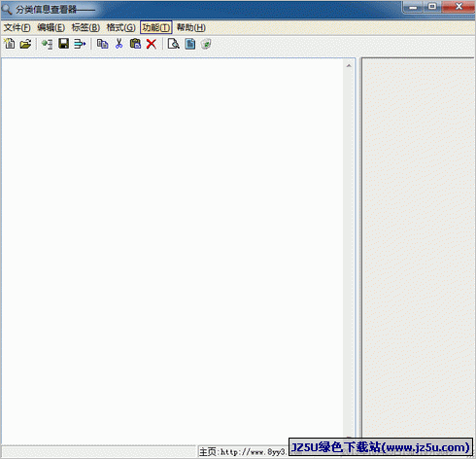Click the scrollbar up arrow in editor
The image size is (476, 459).
pos(349,66)
